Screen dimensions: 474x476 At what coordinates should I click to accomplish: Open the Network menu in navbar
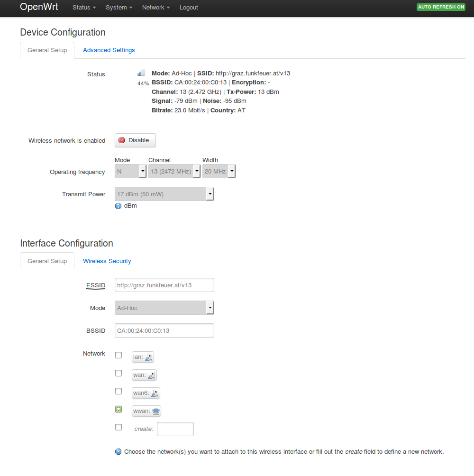[x=155, y=8]
